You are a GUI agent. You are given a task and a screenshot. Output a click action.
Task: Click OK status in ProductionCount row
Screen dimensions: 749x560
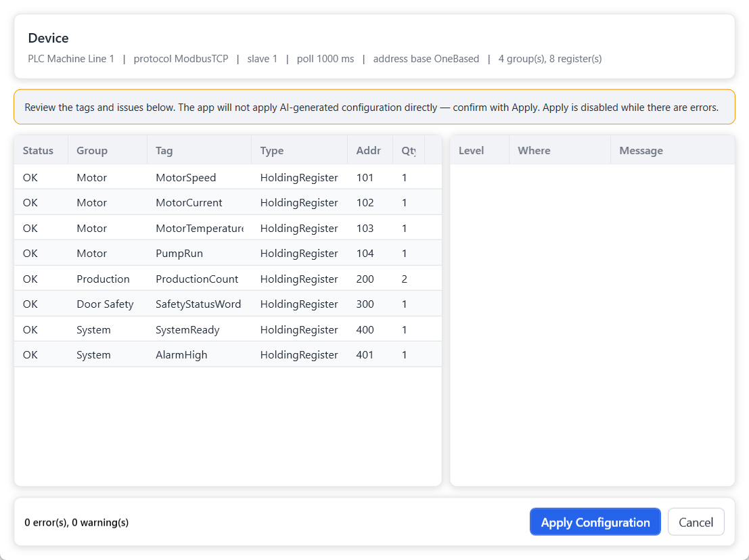41,279
